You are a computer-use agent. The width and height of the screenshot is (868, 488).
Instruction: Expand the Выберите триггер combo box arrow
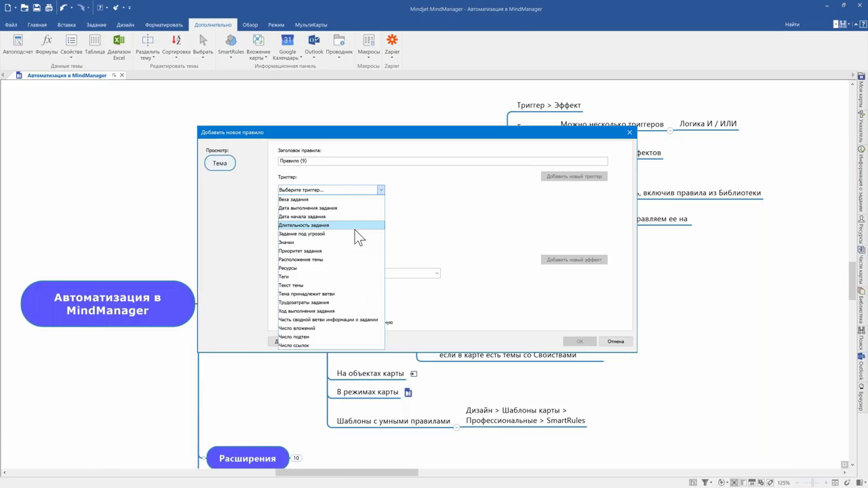(381, 190)
